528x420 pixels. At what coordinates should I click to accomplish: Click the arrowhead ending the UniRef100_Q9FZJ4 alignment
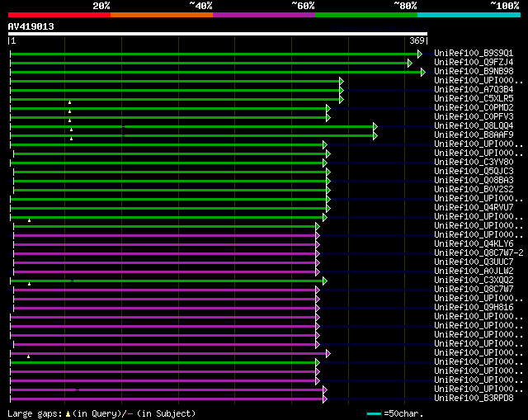point(410,63)
